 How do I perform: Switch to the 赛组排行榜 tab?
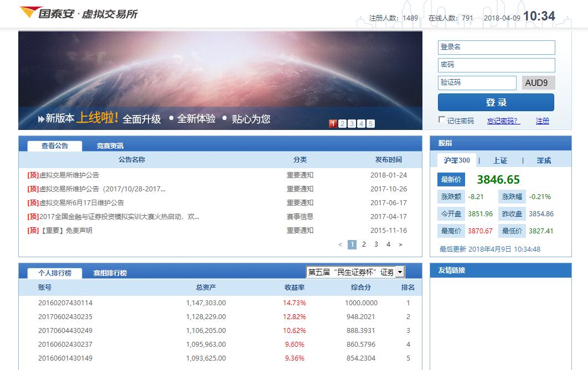[110, 273]
